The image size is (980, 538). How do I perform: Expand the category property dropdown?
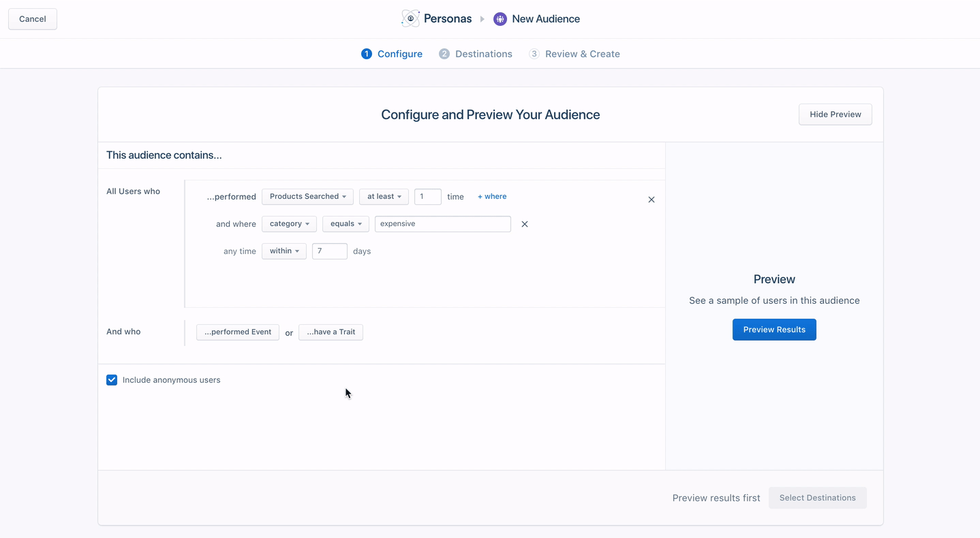point(289,224)
